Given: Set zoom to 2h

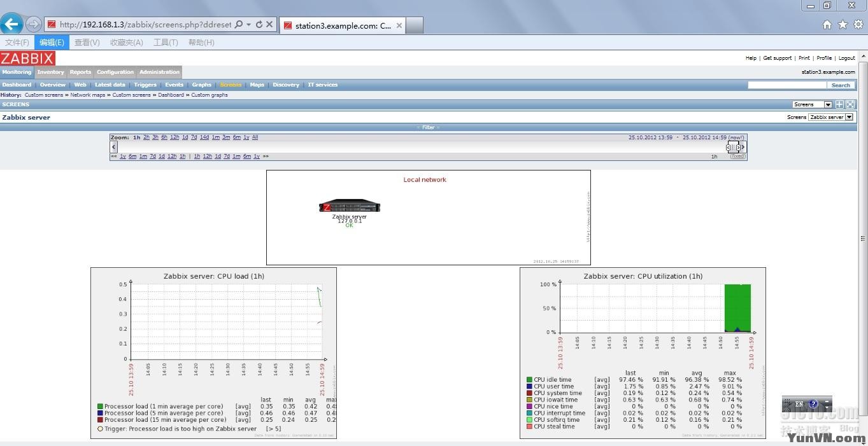Looking at the screenshot, I should 146,137.
